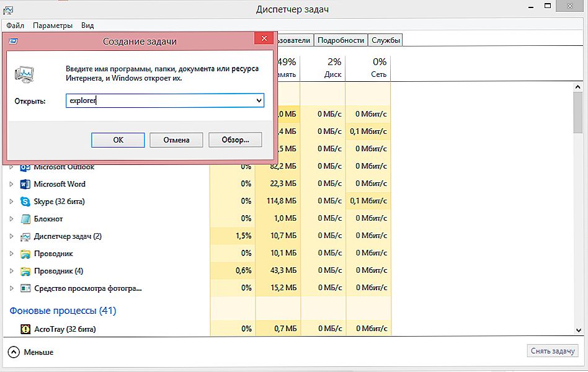This screenshot has width=588, height=372.
Task: Open the Файл menu
Action: [15, 25]
